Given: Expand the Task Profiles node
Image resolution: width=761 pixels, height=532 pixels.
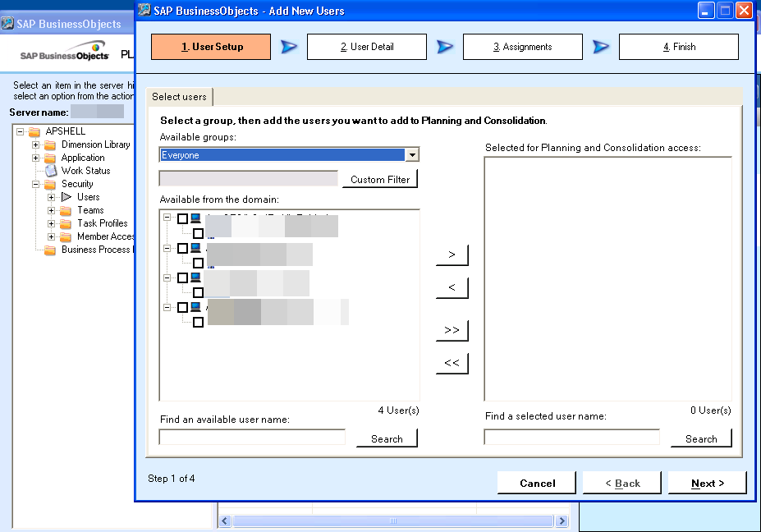Looking at the screenshot, I should pos(51,223).
